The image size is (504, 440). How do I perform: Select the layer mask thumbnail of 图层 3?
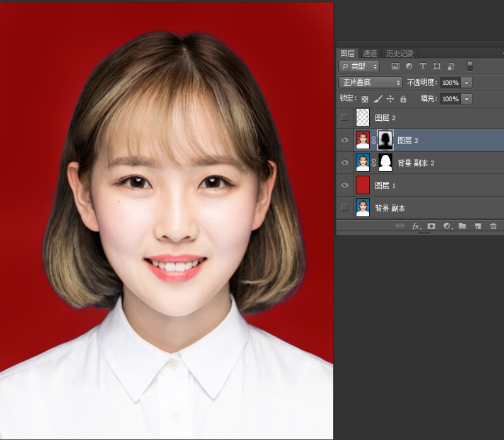click(x=385, y=140)
